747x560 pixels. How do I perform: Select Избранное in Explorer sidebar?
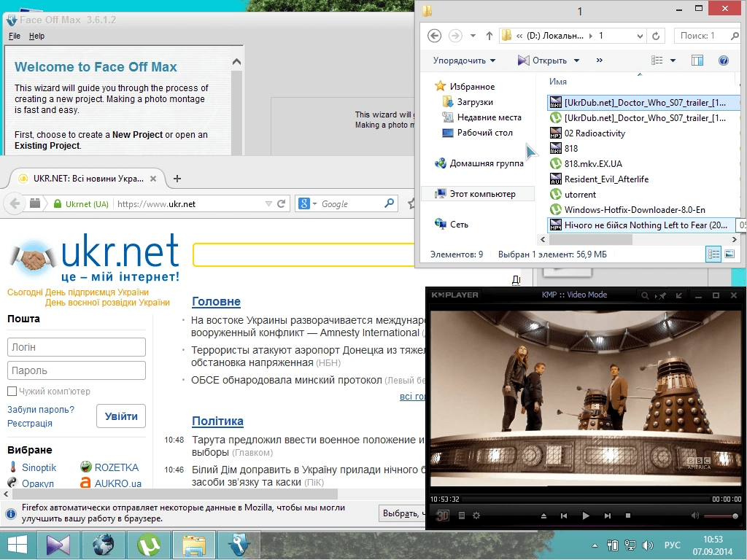[465, 87]
